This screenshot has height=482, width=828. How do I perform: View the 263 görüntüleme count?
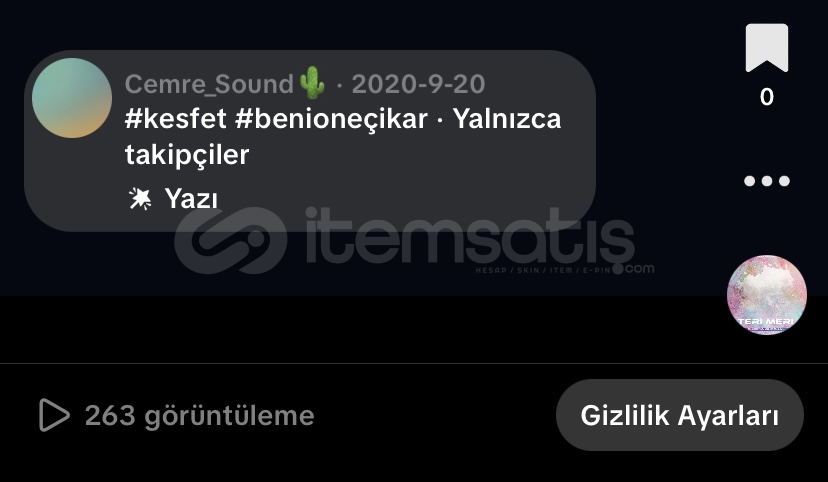coord(200,415)
